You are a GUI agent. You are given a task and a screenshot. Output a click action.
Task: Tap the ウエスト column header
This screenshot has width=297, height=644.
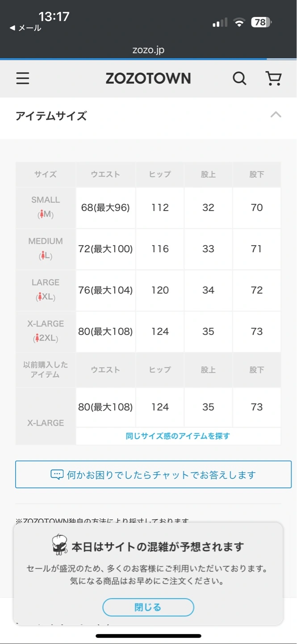click(x=105, y=174)
